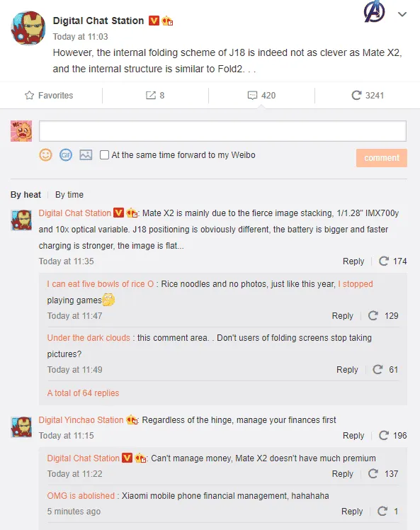Image resolution: width=420 pixels, height=530 pixels.
Task: Open 'Under the dark clouds' user profile
Action: (x=89, y=338)
